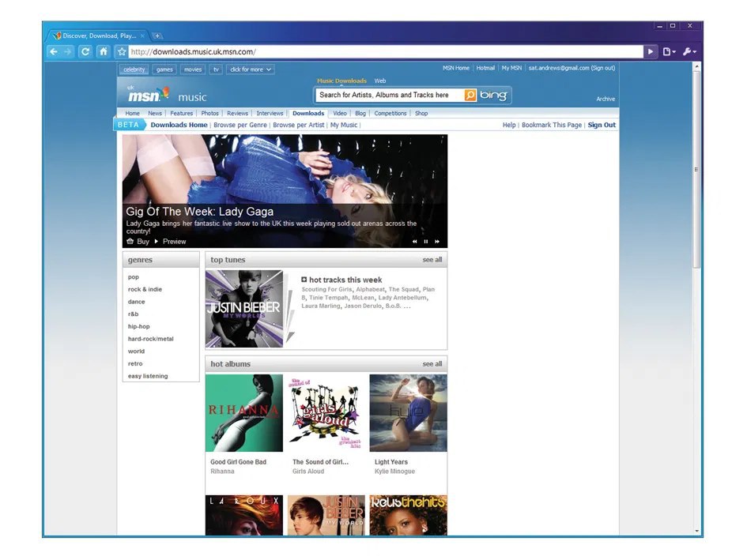Open the Justin Bieber My Worlds cover in top tunes

tap(244, 309)
